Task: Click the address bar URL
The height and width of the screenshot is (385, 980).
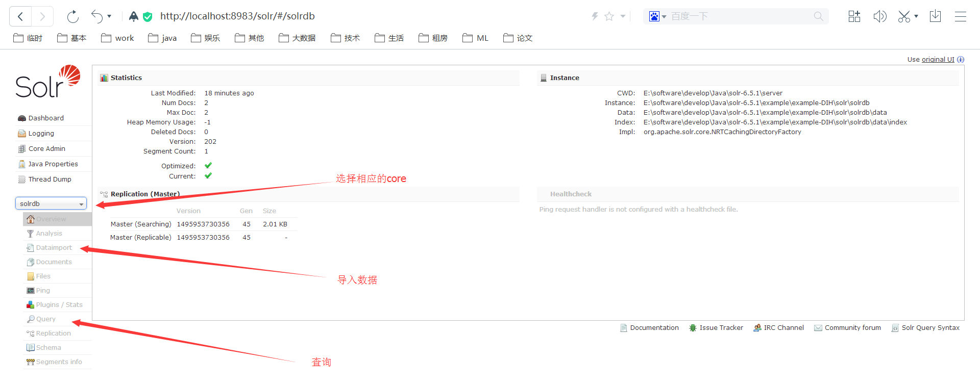Action: click(x=237, y=16)
